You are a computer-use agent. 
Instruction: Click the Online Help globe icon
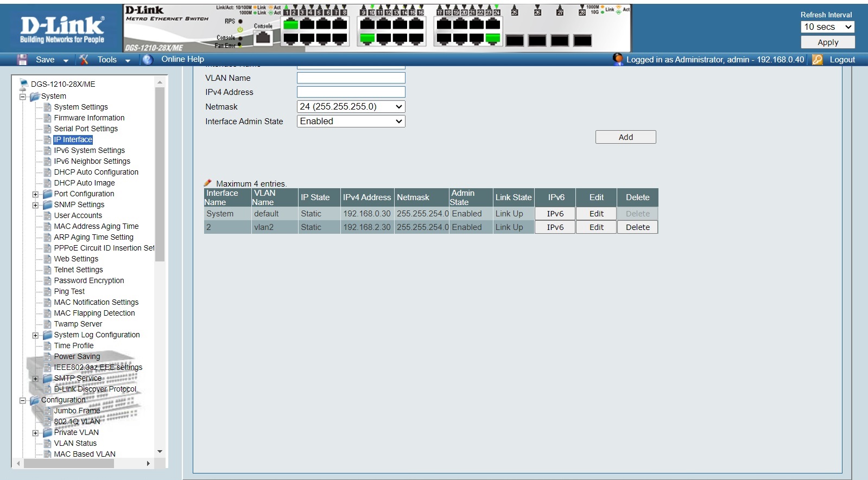pyautogui.click(x=148, y=60)
